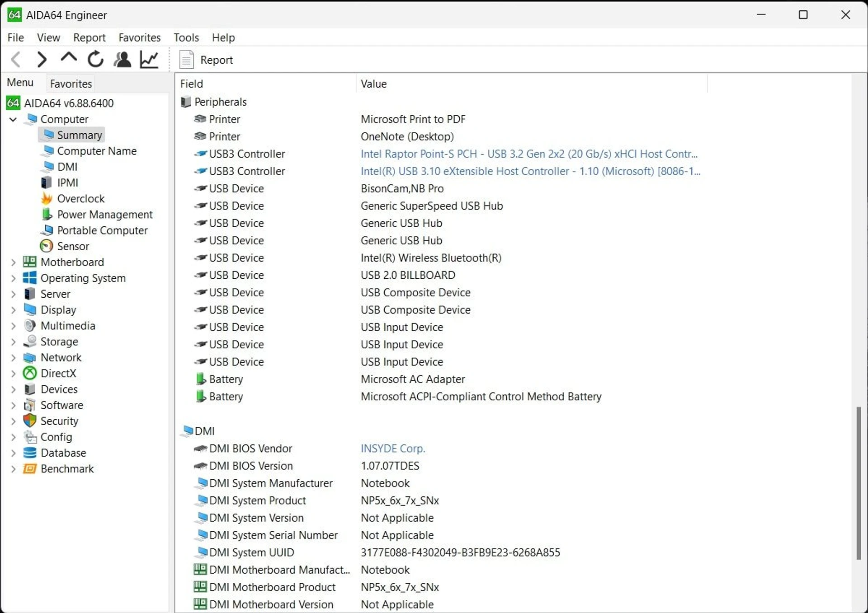Expand the Operating System tree node

(13, 278)
